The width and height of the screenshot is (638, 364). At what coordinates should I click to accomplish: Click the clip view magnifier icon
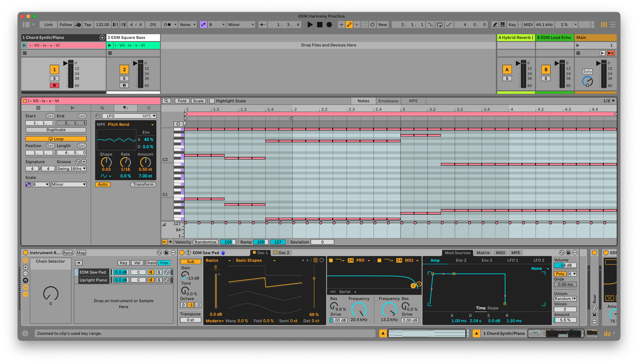(166, 101)
